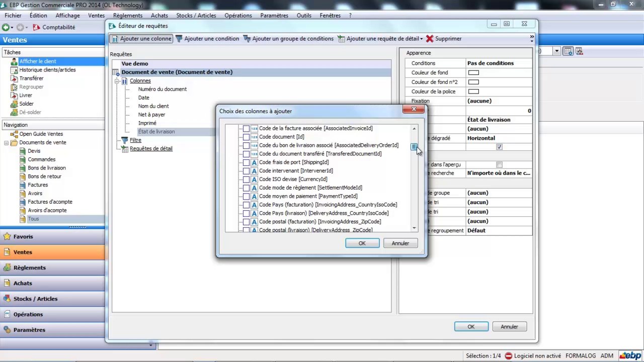Confirm column selection dialog with OK
644x362 pixels.
[362, 243]
